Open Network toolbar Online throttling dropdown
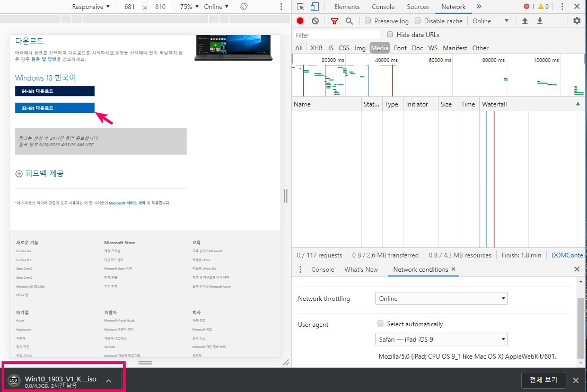The height and width of the screenshot is (392, 587). tap(490, 21)
